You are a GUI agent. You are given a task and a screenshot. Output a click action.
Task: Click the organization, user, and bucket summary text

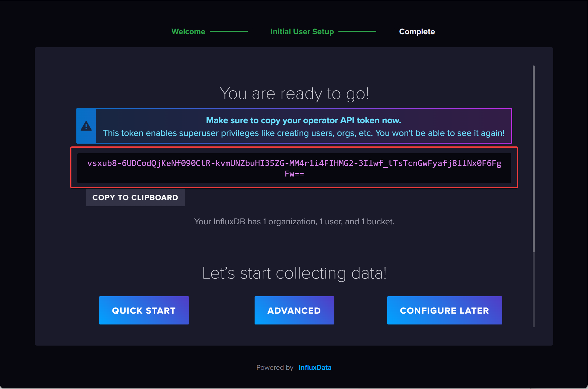coord(294,221)
